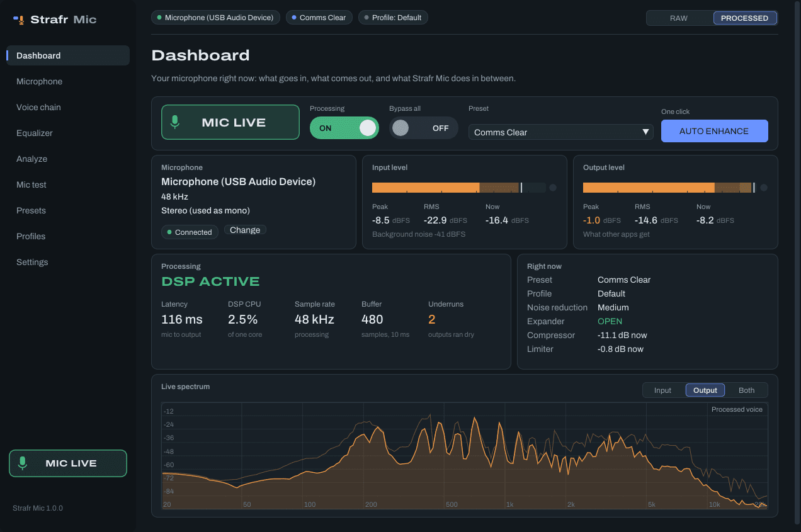Go to the Microphone page
The height and width of the screenshot is (532, 801).
pos(68,81)
